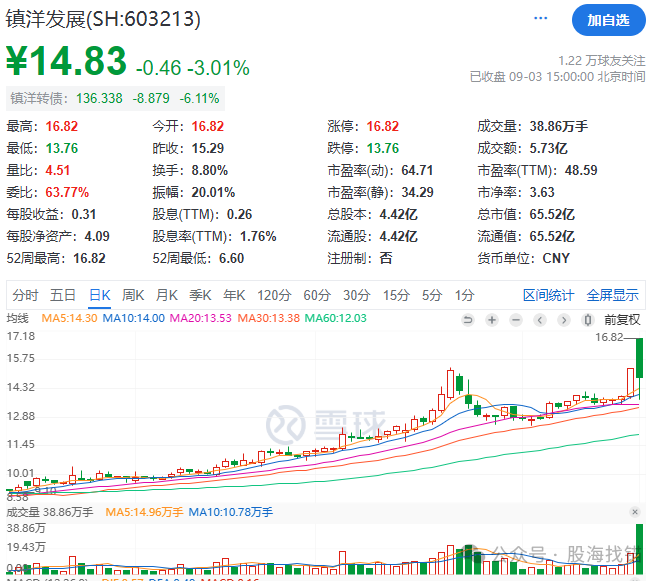Click the 均线 label in chart header

[17, 318]
